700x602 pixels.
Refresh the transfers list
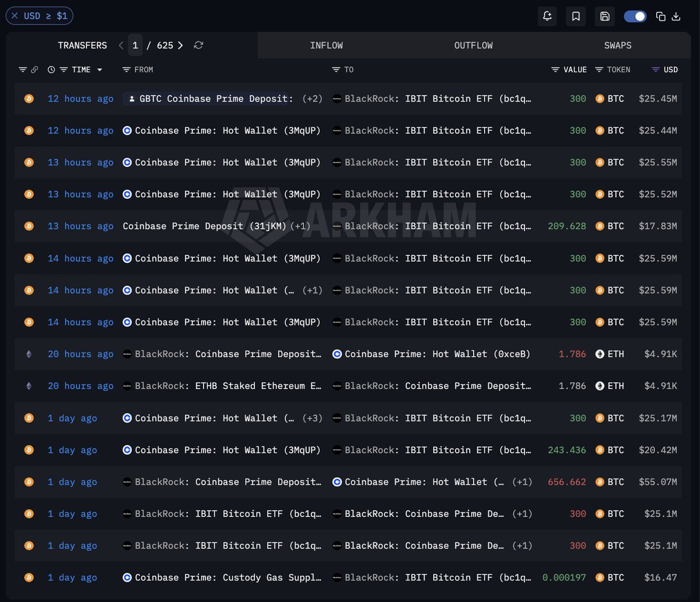pyautogui.click(x=198, y=45)
